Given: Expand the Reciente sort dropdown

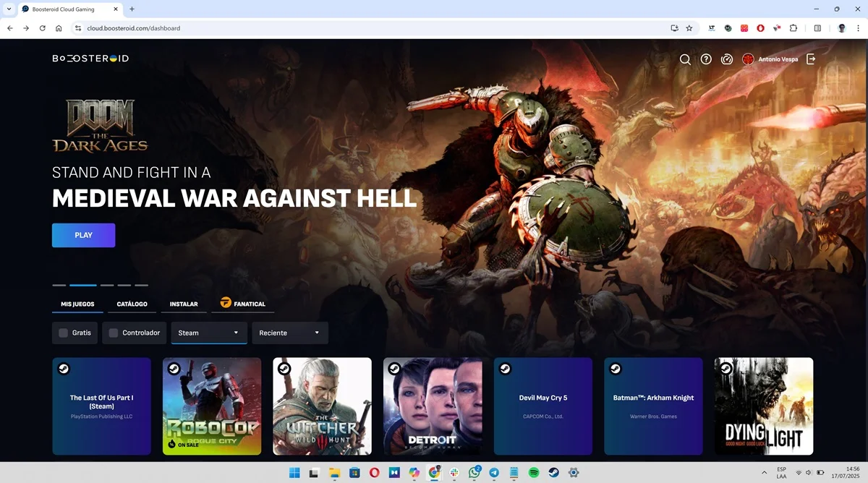Looking at the screenshot, I should click(290, 333).
